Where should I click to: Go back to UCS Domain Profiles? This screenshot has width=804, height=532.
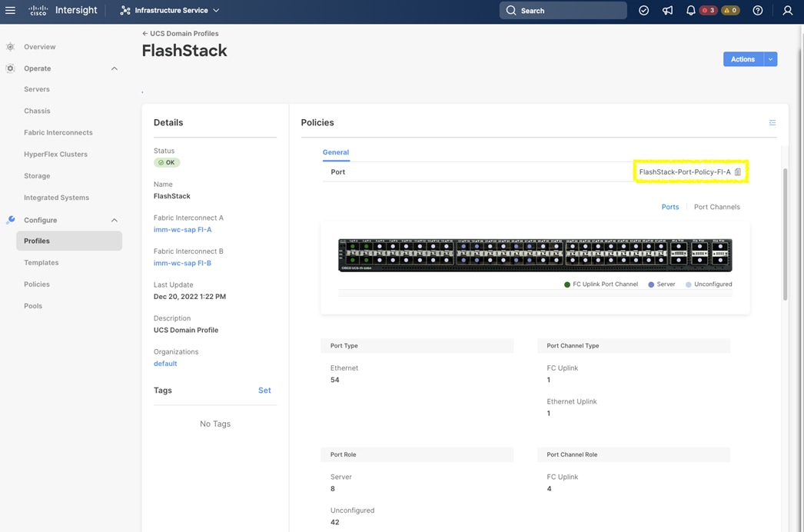[x=181, y=33]
